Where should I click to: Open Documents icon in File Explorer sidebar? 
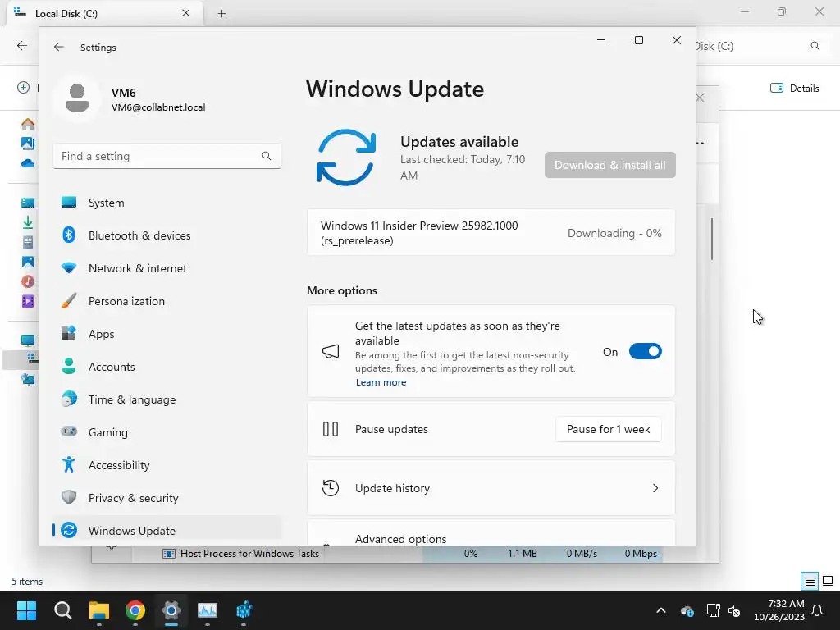28,242
